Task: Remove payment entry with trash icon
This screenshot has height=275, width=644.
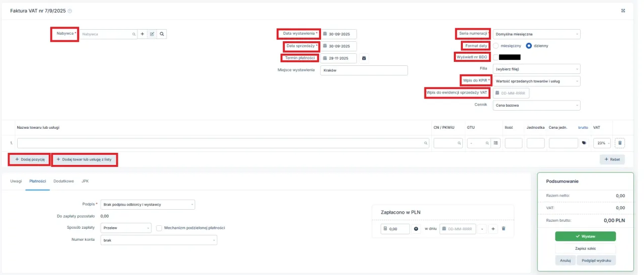Action: pyautogui.click(x=503, y=229)
